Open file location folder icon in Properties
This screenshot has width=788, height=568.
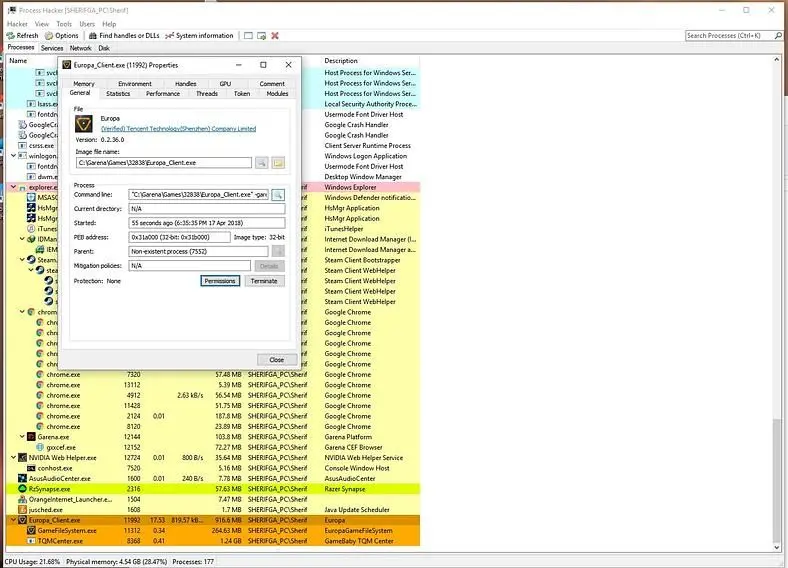pos(278,163)
